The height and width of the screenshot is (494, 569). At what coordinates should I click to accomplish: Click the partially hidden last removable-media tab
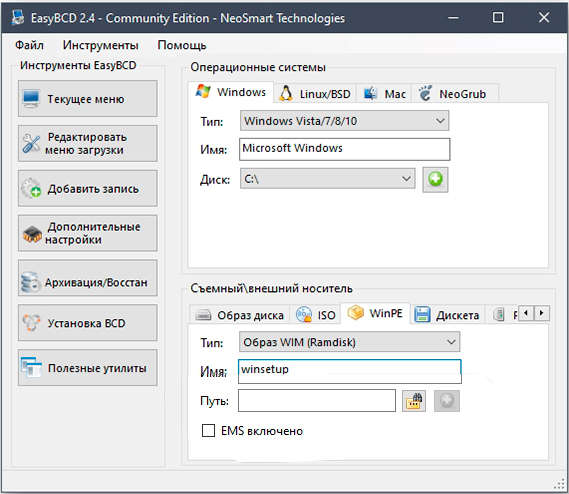click(x=503, y=314)
